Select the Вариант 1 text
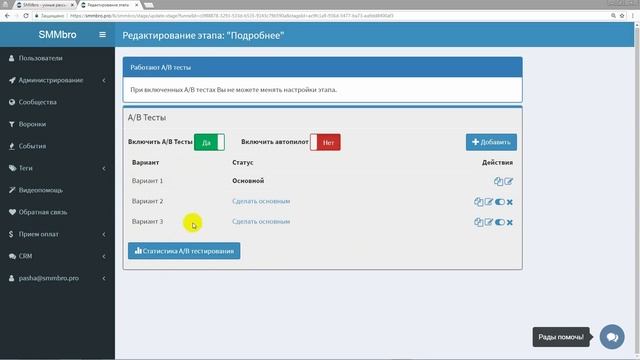The height and width of the screenshot is (360, 640). pyautogui.click(x=147, y=181)
